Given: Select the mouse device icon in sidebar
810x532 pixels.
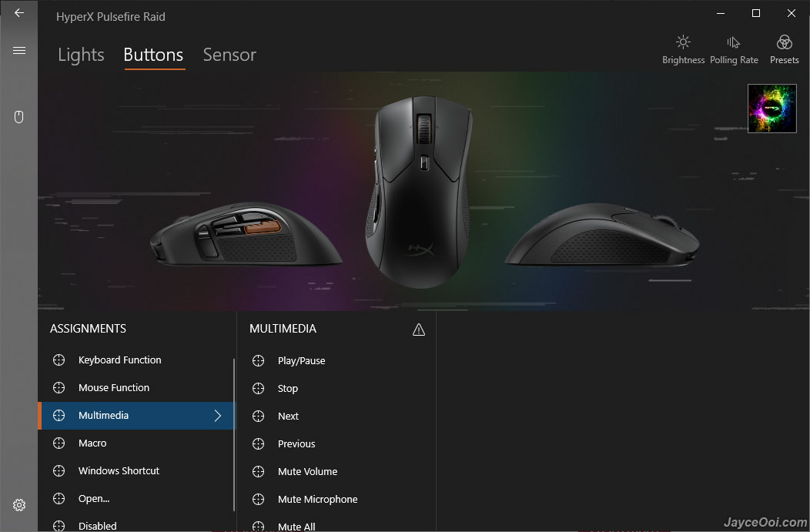Looking at the screenshot, I should pyautogui.click(x=18, y=117).
